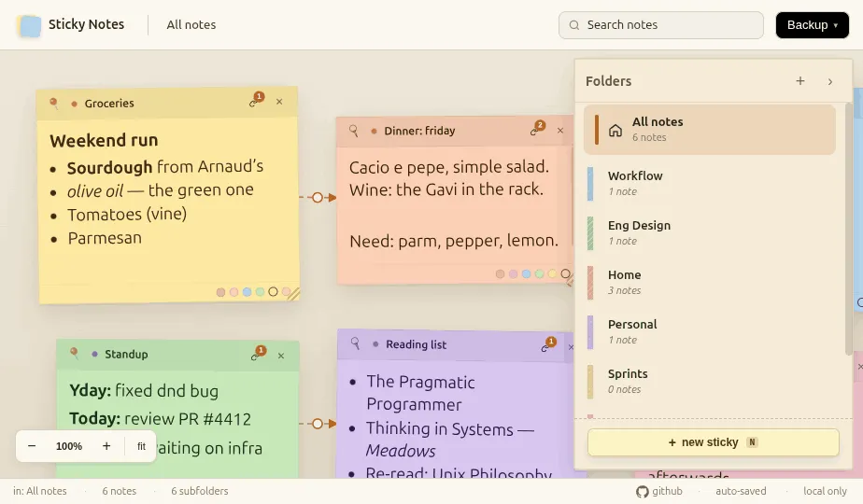Click the Sticky Notes title in the header
Image resolution: width=863 pixels, height=504 pixels.
click(x=87, y=24)
